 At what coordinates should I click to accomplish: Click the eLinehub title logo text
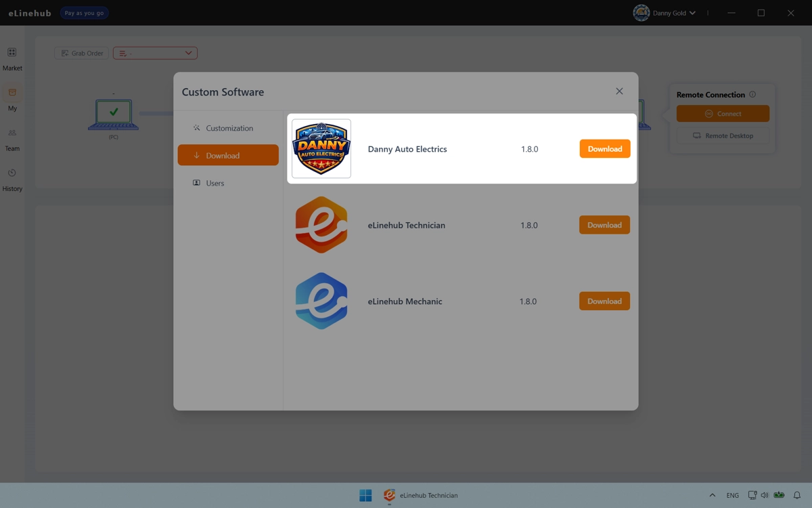click(30, 13)
